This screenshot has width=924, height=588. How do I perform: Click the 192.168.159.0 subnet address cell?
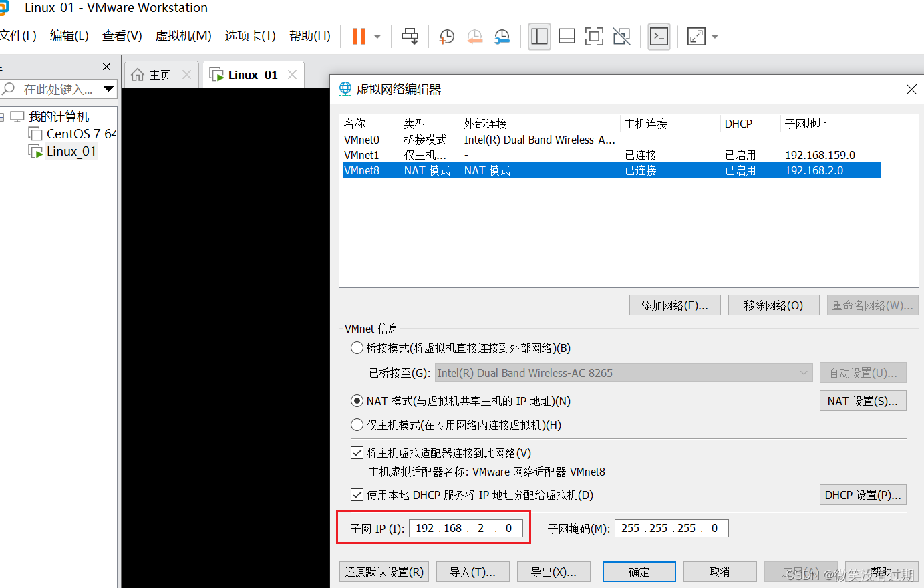point(820,155)
